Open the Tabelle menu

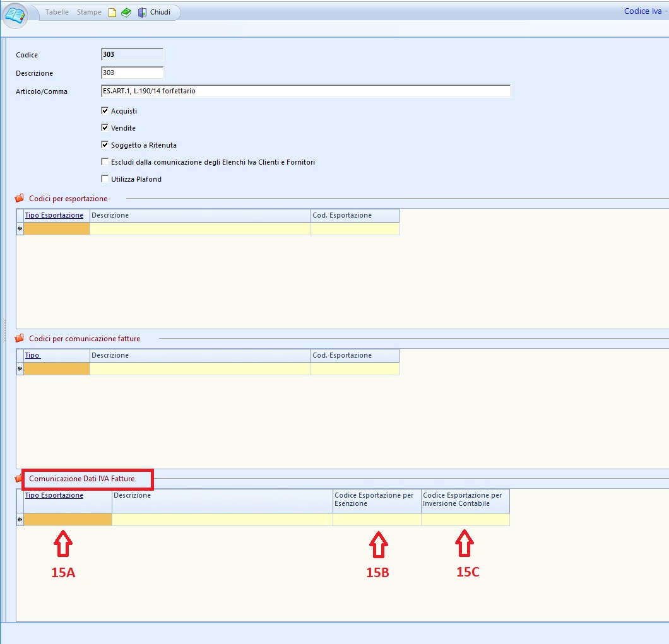57,13
